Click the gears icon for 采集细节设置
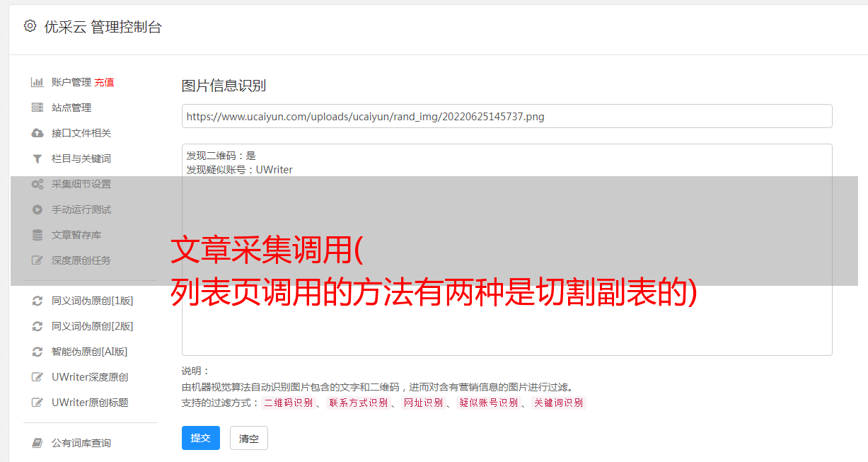 click(x=37, y=184)
